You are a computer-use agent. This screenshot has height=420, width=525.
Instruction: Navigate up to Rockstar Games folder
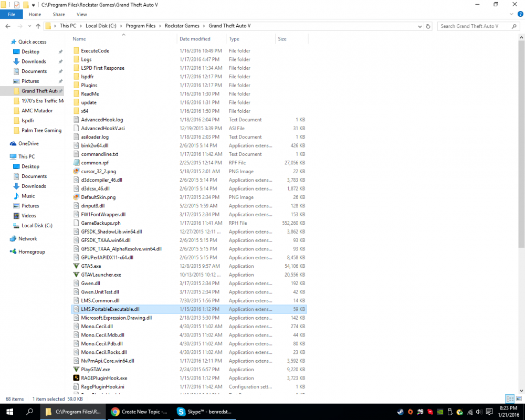[x=38, y=25]
